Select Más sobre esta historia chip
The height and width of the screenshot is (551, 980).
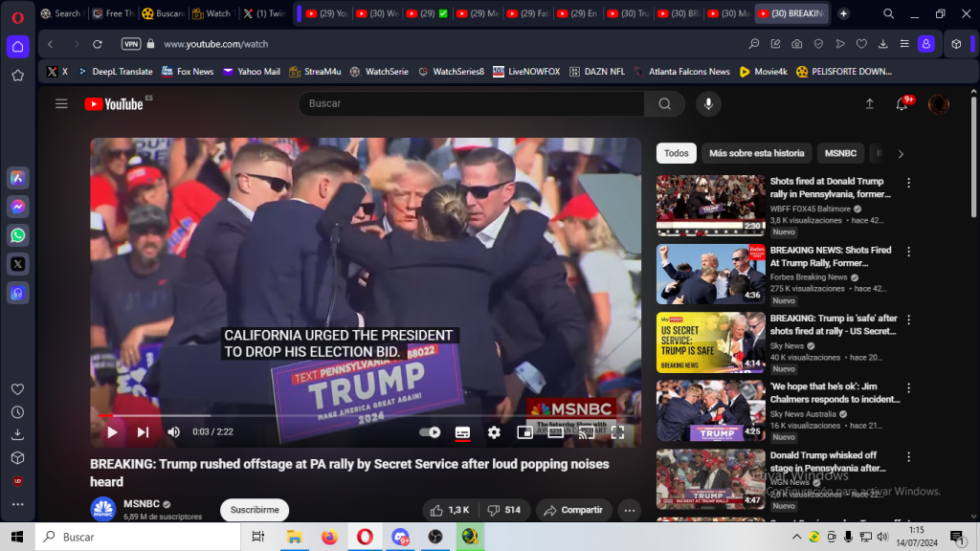click(756, 153)
